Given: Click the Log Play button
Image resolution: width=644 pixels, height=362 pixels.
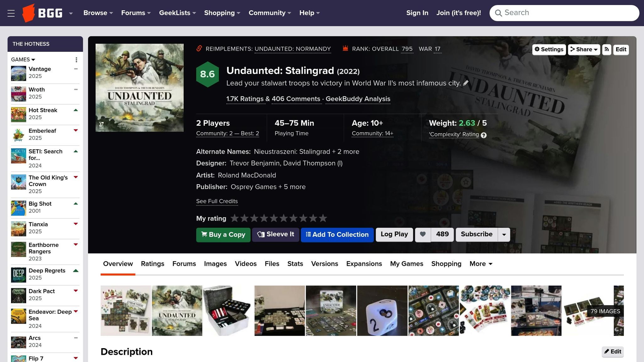Looking at the screenshot, I should (x=394, y=234).
